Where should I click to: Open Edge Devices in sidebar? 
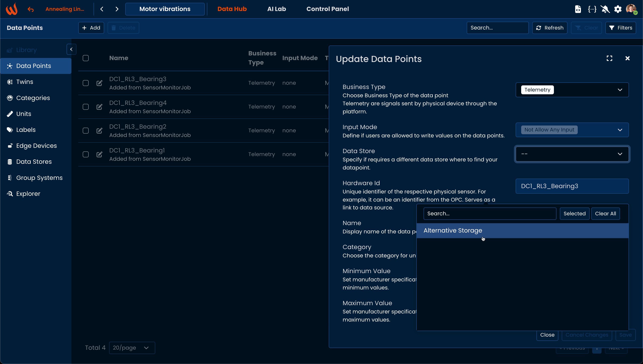[36, 145]
